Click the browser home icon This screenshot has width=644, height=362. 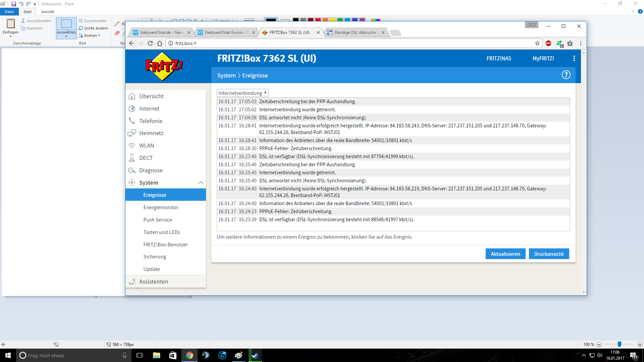(x=160, y=43)
